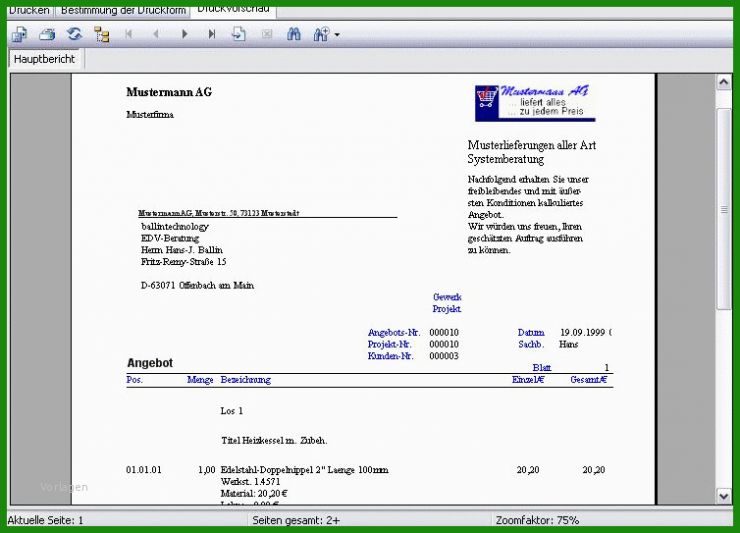Click the Los 1 line
This screenshot has height=533, width=740.
[x=231, y=411]
